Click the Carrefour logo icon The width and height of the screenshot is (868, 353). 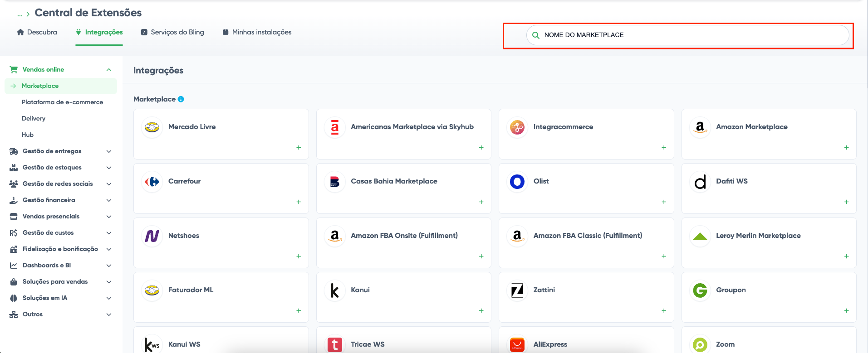pyautogui.click(x=152, y=182)
